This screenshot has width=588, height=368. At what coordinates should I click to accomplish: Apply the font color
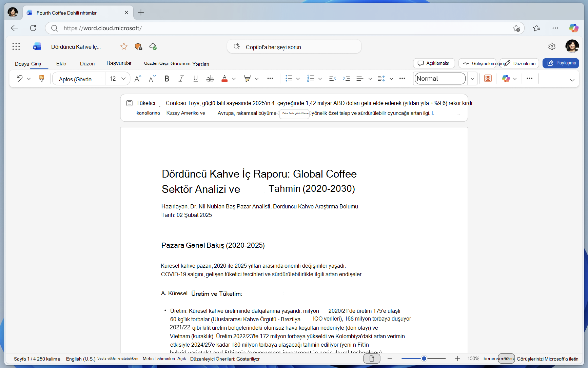[224, 79]
